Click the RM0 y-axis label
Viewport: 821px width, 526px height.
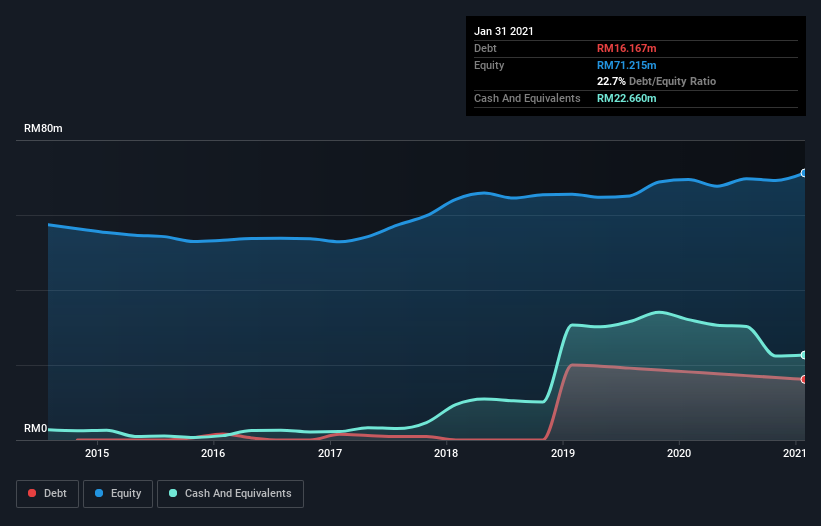[36, 429]
